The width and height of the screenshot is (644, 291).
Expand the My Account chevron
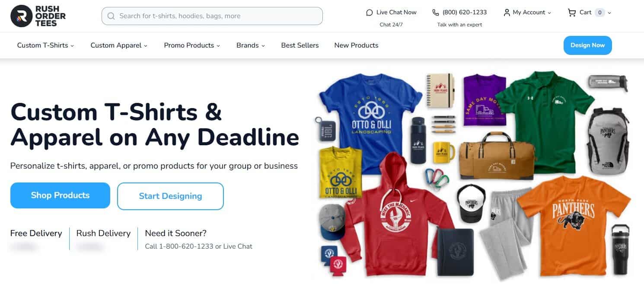pyautogui.click(x=549, y=13)
